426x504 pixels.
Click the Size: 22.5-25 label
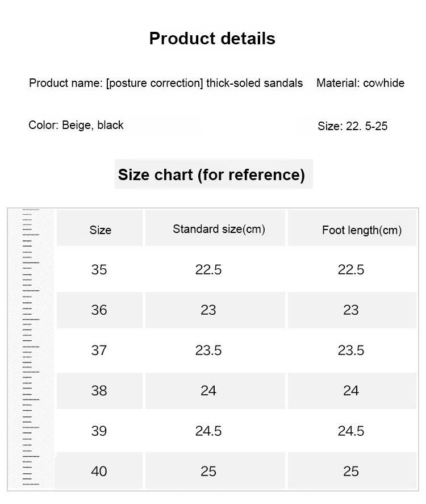[352, 126]
